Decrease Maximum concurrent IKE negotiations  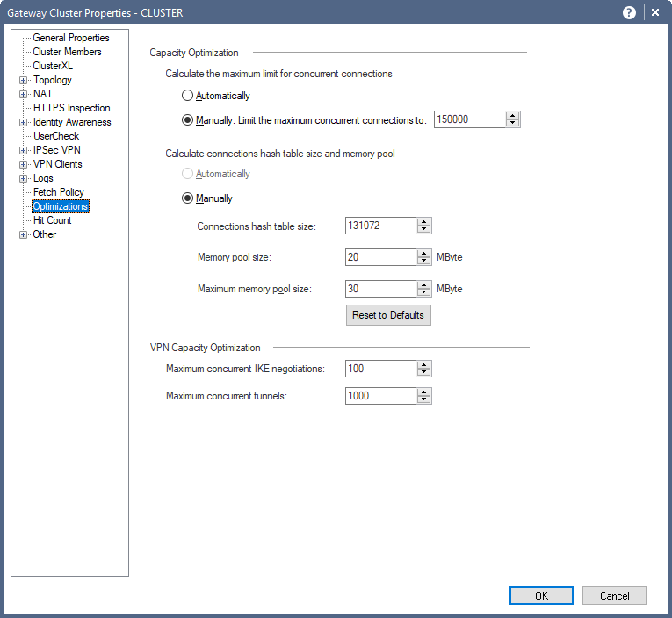(424, 372)
